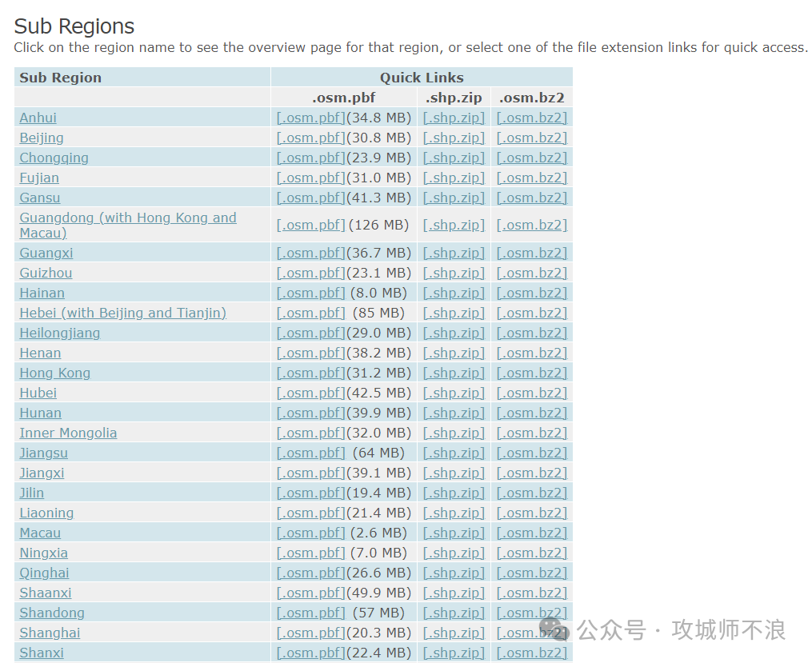The height and width of the screenshot is (663, 812).
Task: Download Jiangsu 64 MB .osm.pbf
Action: click(x=310, y=453)
